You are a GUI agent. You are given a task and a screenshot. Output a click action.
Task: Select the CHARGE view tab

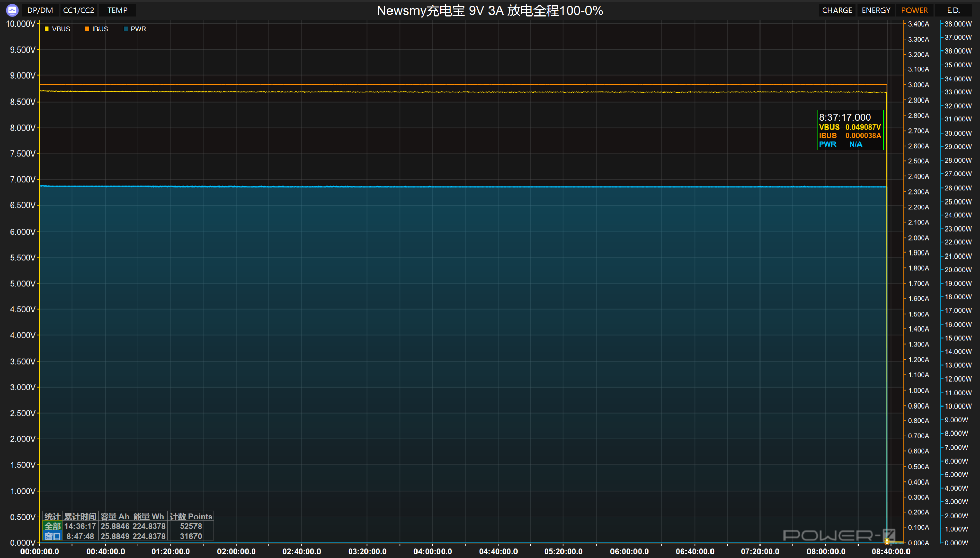tap(837, 10)
